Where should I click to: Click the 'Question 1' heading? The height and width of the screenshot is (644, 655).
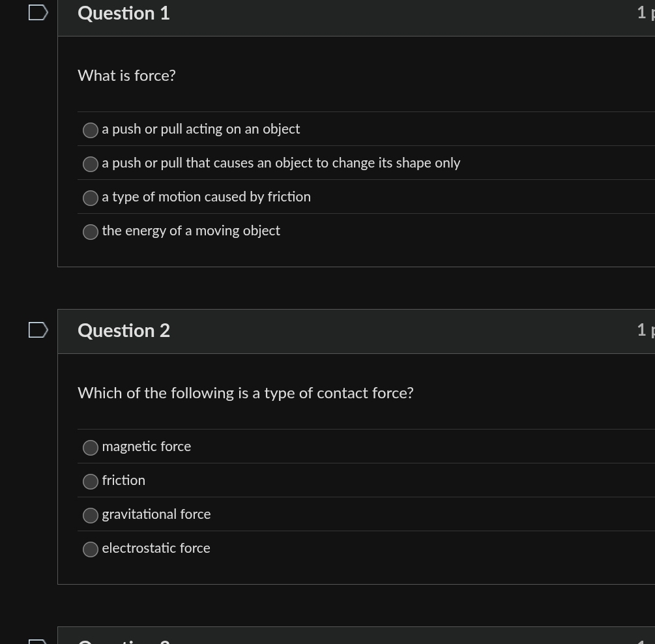coord(124,14)
